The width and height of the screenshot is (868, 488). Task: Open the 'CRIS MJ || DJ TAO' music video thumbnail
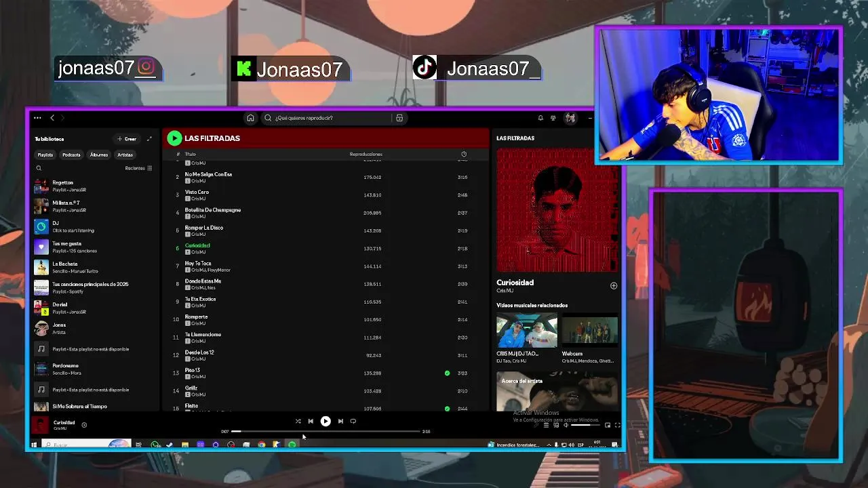click(x=526, y=331)
